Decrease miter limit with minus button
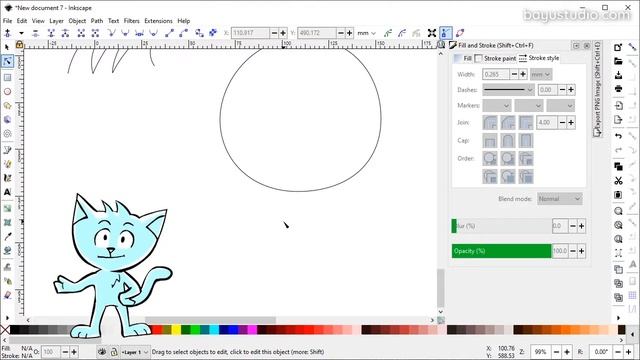640x360 pixels. 562,122
